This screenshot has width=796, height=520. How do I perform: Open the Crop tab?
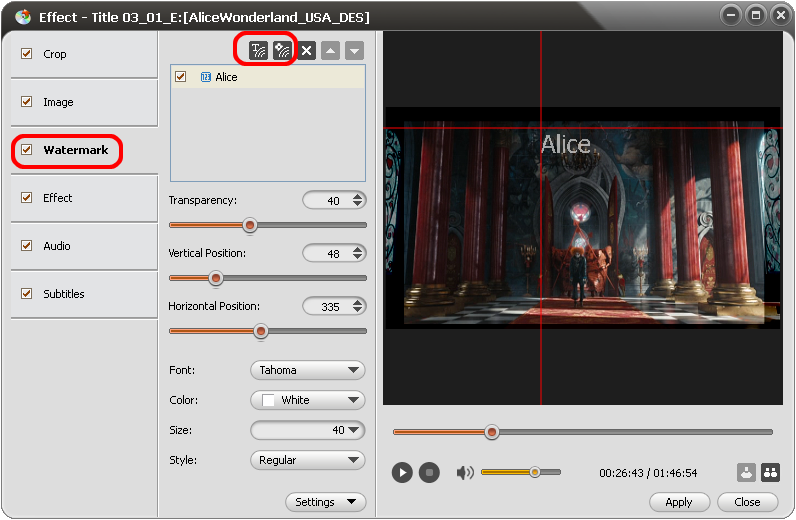[84, 54]
